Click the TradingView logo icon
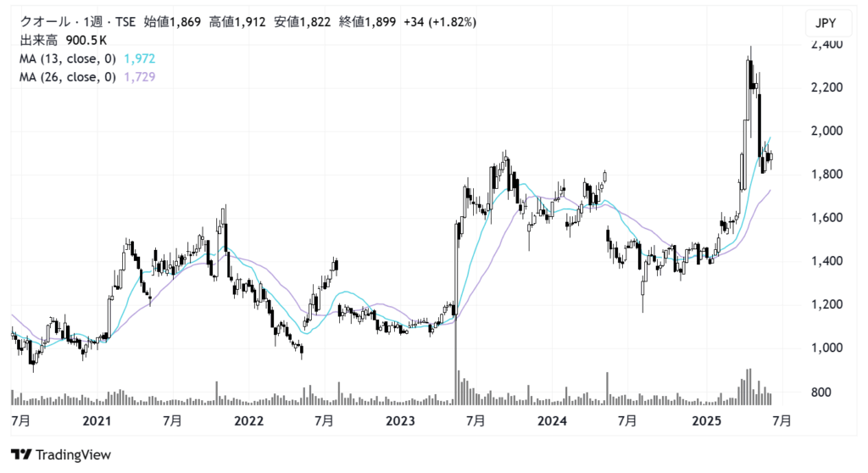The image size is (868, 473). [21, 454]
